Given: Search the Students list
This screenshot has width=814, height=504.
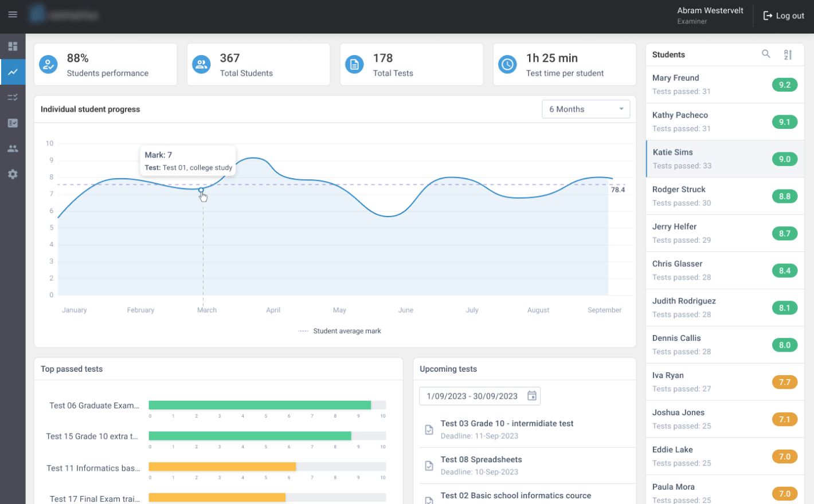Looking at the screenshot, I should [x=766, y=54].
